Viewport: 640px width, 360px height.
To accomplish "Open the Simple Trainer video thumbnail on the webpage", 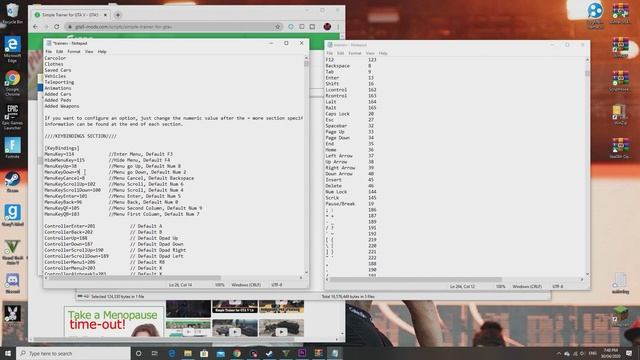I will [x=235, y=307].
